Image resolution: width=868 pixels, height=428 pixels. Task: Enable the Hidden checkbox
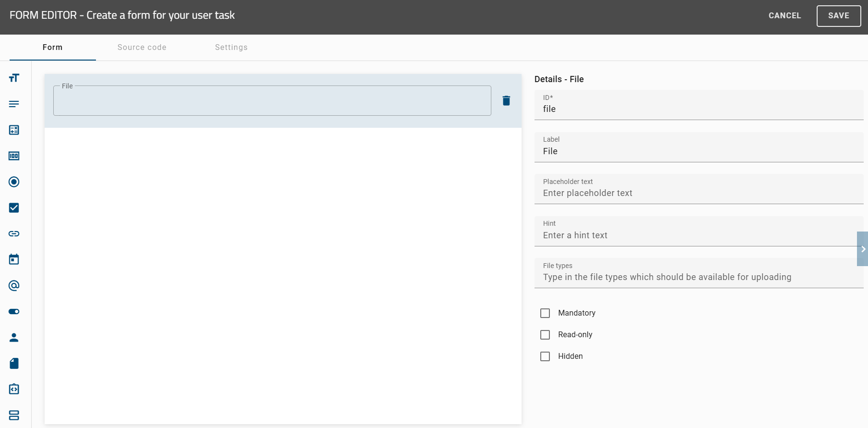click(545, 356)
